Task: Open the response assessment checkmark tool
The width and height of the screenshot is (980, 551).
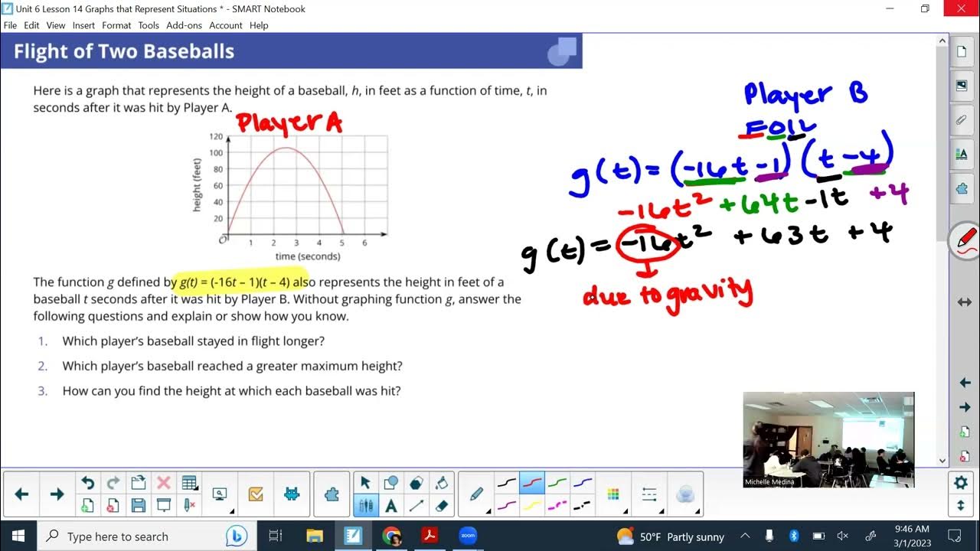Action: 256,494
